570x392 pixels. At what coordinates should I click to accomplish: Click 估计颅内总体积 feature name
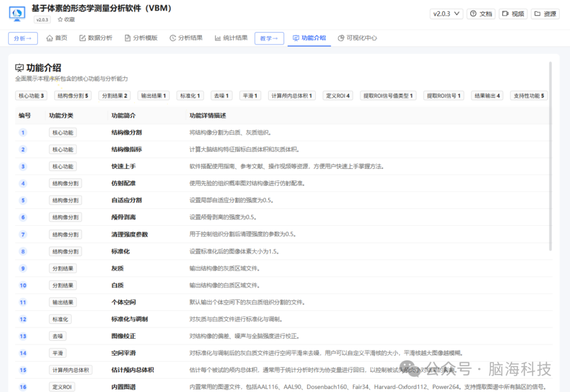click(132, 370)
